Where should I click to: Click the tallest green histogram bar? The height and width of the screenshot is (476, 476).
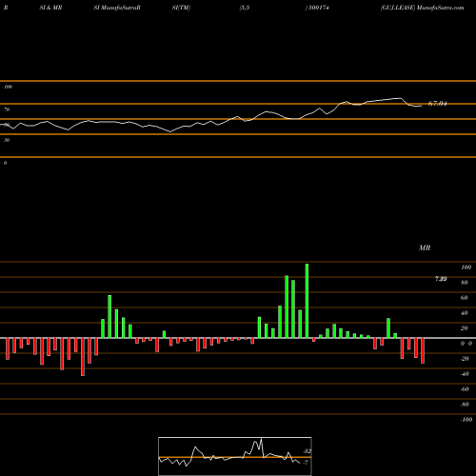click(x=307, y=301)
